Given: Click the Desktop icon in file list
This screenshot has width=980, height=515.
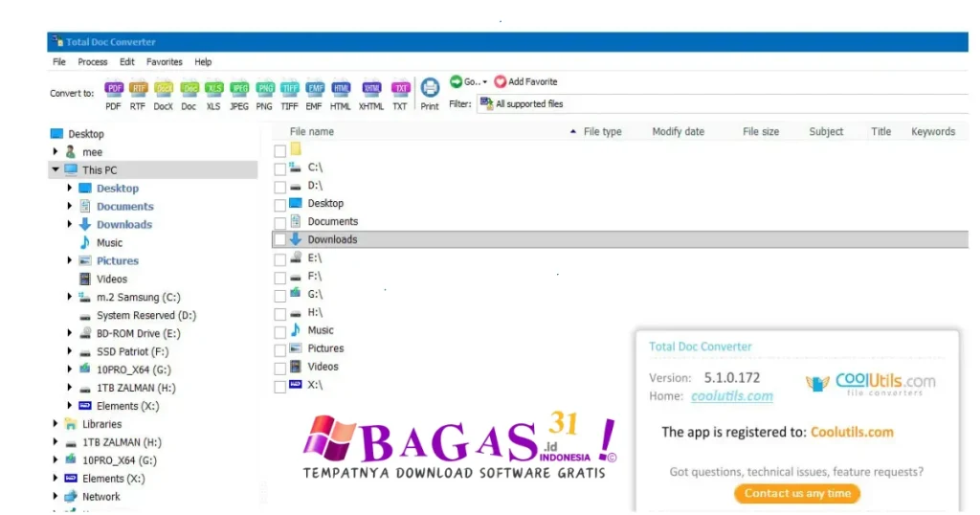Looking at the screenshot, I should click(296, 203).
